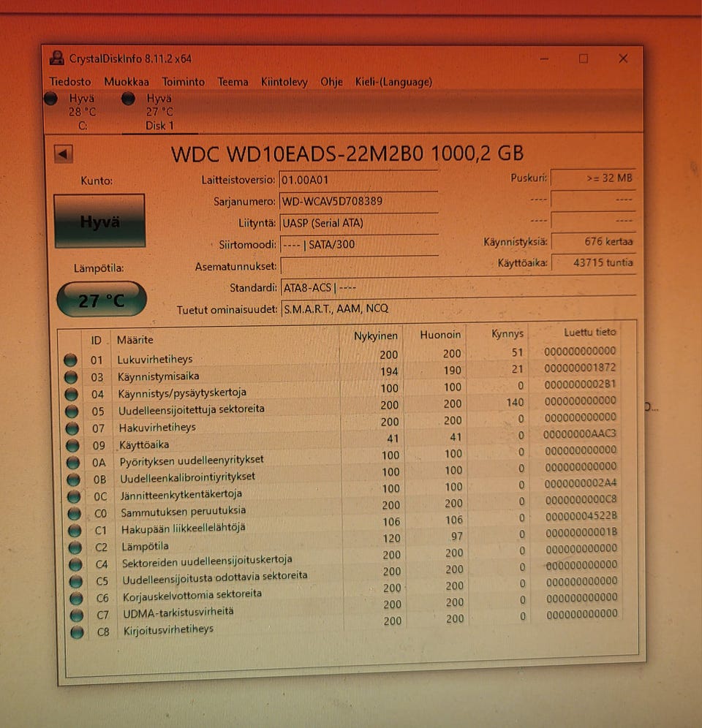The image size is (702, 728).
Task: Click the Laitteistoversio field 01.00A01
Action: [x=358, y=180]
